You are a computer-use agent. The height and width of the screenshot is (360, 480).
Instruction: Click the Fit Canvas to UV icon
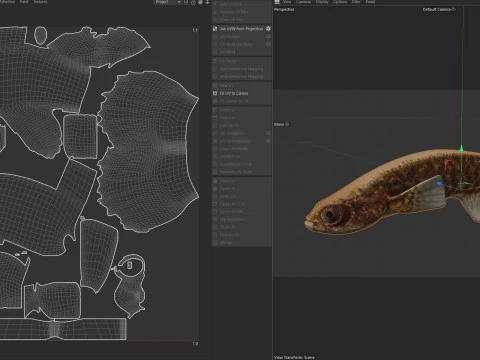tap(215, 101)
